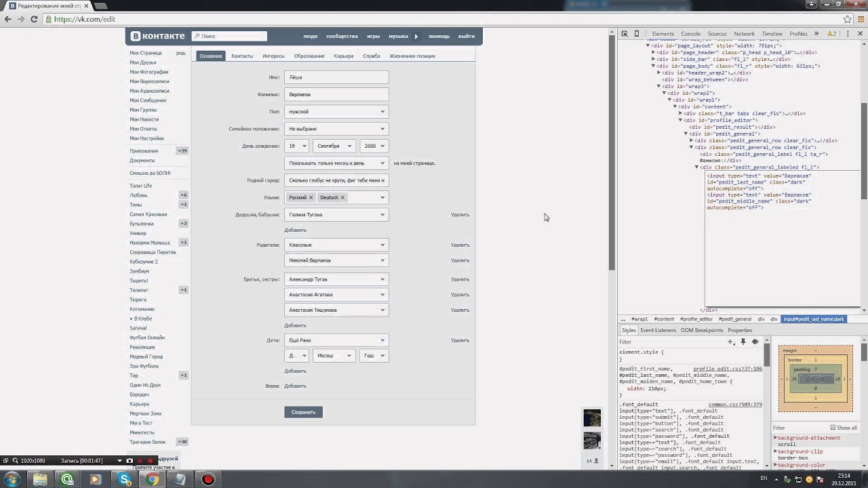Viewport: 868px width, 488px height.
Task: Open Мои Сообщения in the sidebar
Action: 148,100
